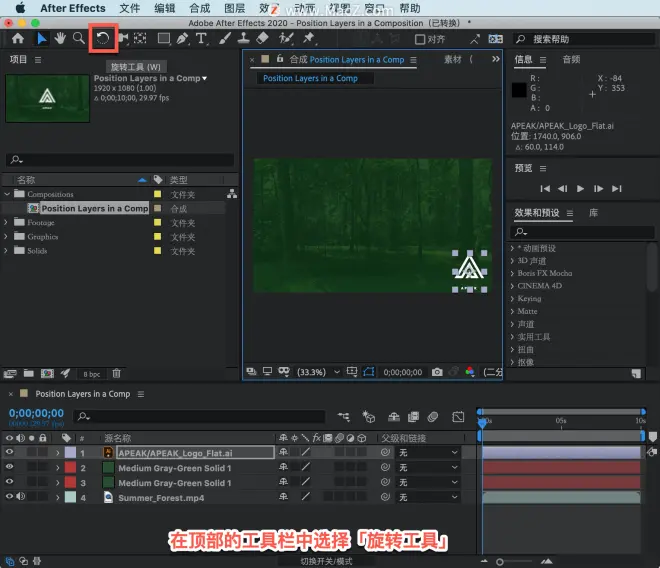Expand the Graphics folder
The height and width of the screenshot is (568, 660).
[x=6, y=236]
